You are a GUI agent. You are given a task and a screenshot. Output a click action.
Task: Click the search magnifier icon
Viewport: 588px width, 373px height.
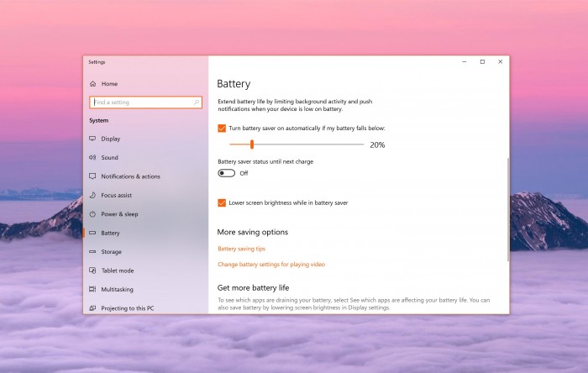click(x=197, y=102)
